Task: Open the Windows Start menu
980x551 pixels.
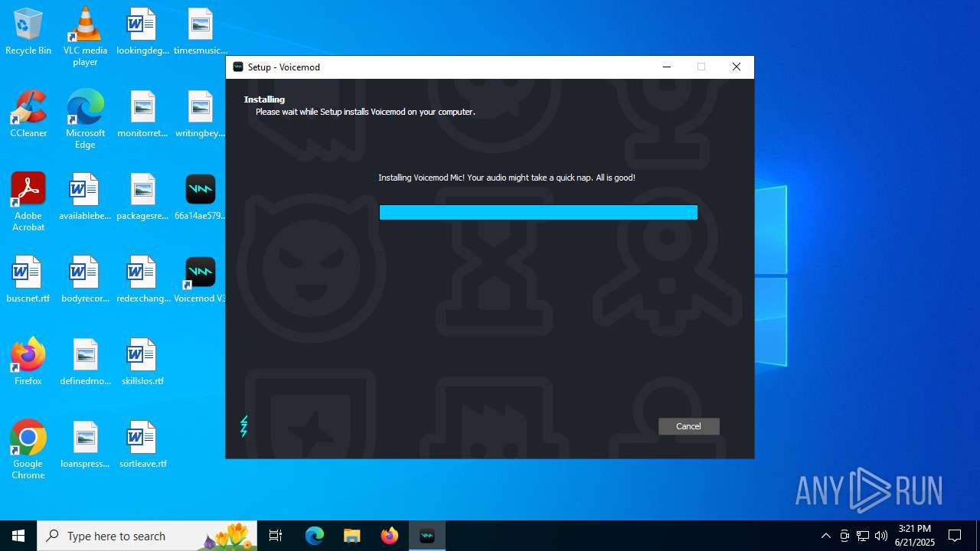Action: tap(18, 536)
